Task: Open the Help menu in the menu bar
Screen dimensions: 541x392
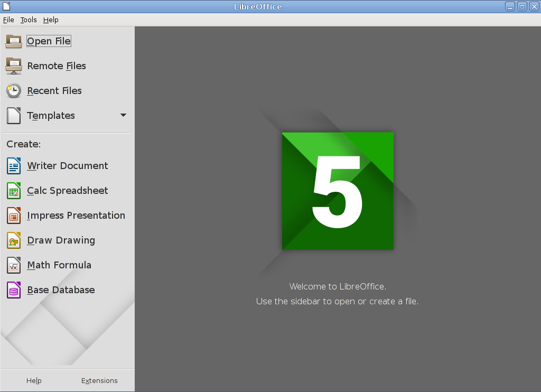Action: [51, 20]
